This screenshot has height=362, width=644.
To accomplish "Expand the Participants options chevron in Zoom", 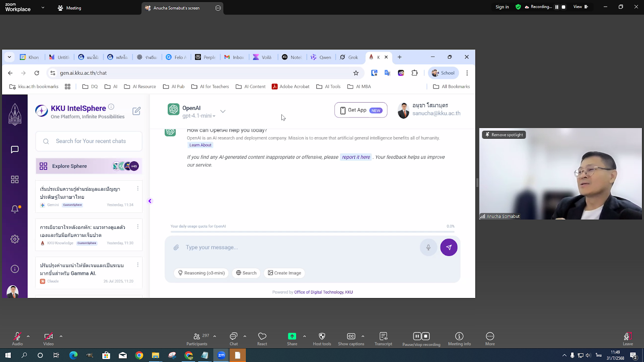I will pyautogui.click(x=214, y=336).
